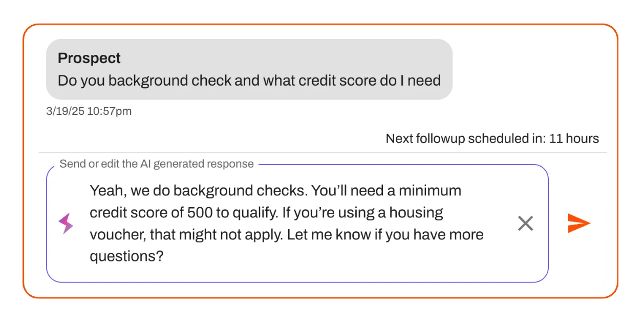644x323 pixels.
Task: Place cursor on "500" in the response
Action: [x=197, y=213]
